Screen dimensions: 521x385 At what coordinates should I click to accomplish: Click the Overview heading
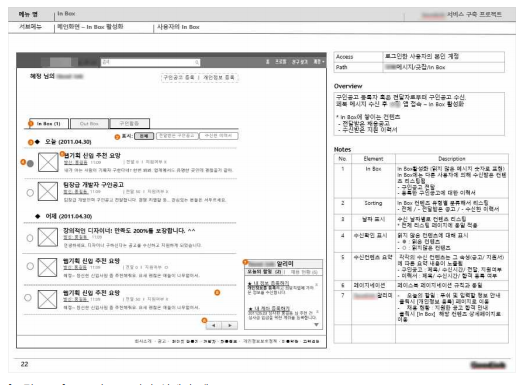[348, 86]
